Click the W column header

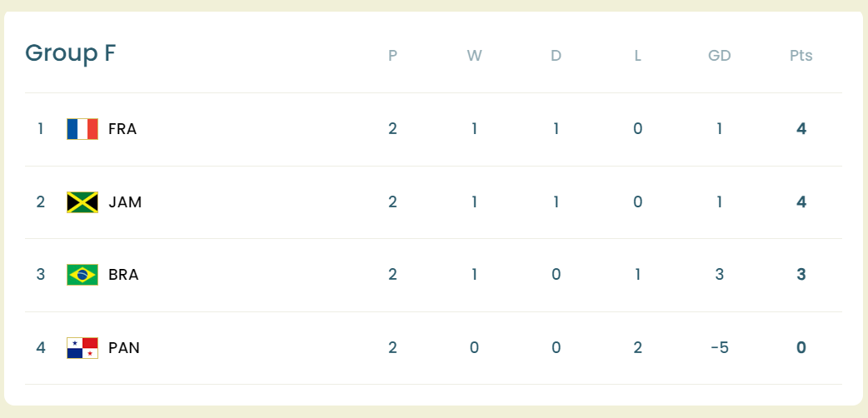474,57
